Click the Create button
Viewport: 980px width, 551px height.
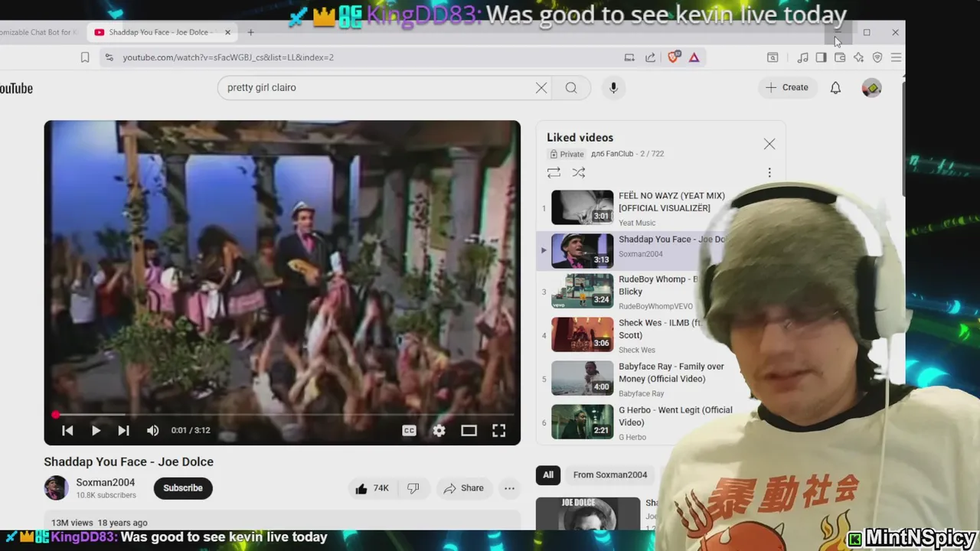click(x=787, y=87)
